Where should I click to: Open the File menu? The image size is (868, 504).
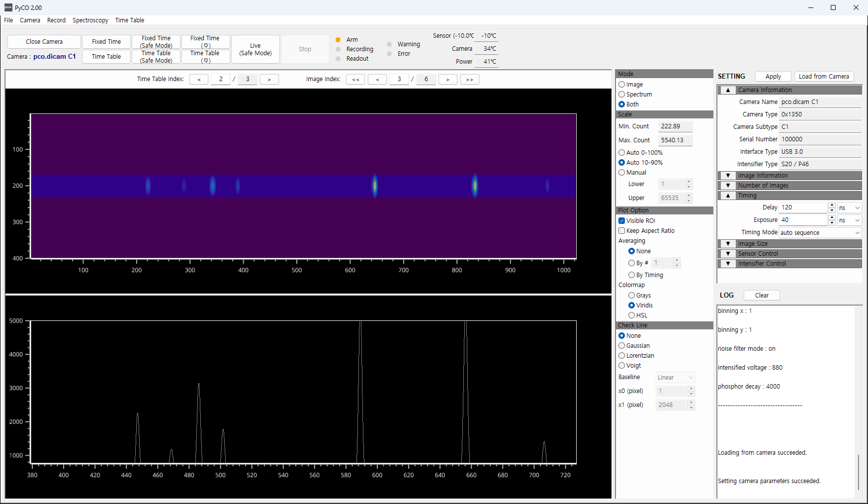click(x=8, y=20)
